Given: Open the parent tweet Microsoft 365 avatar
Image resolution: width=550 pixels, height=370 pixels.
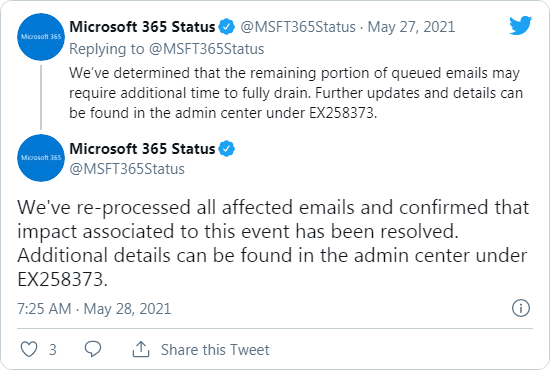Looking at the screenshot, I should [x=41, y=37].
